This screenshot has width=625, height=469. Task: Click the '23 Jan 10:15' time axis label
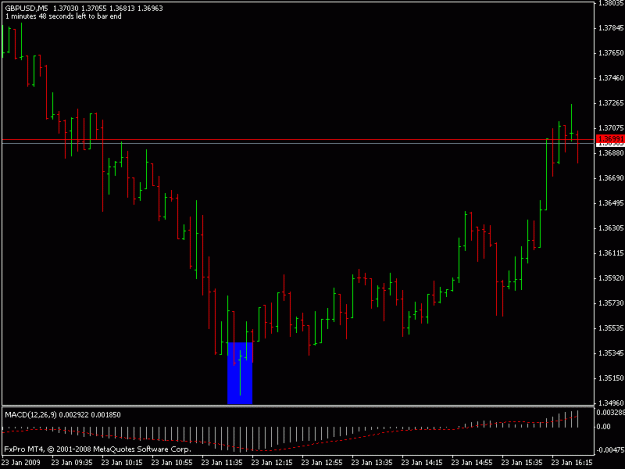122,463
